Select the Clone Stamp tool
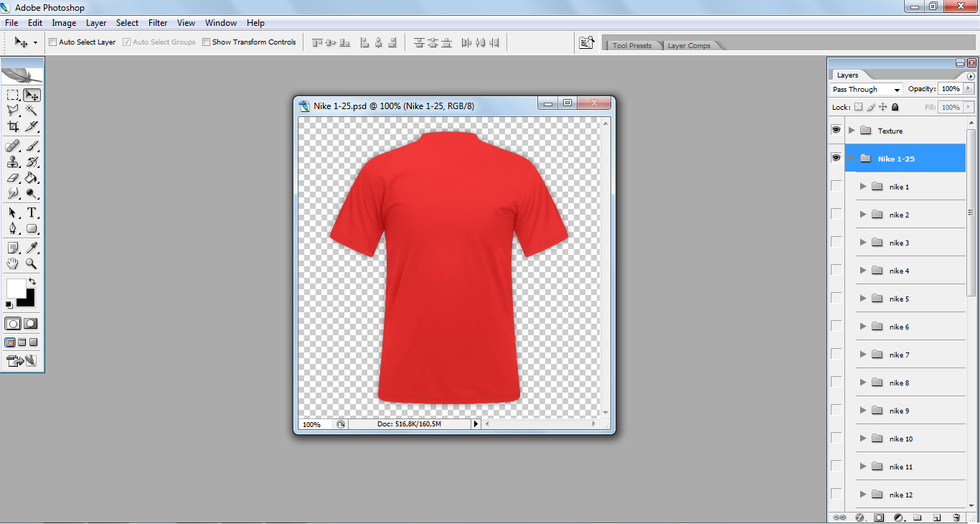Viewport: 980px width, 524px height. tap(13, 162)
